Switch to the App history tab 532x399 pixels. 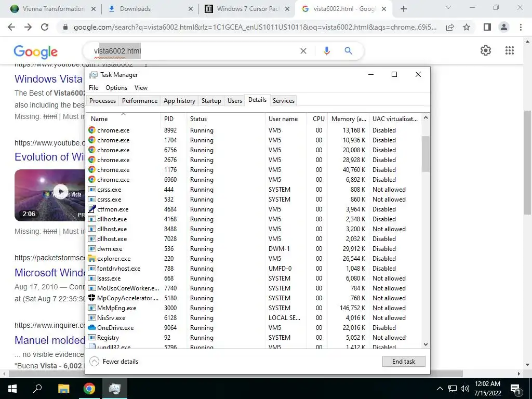[179, 100]
